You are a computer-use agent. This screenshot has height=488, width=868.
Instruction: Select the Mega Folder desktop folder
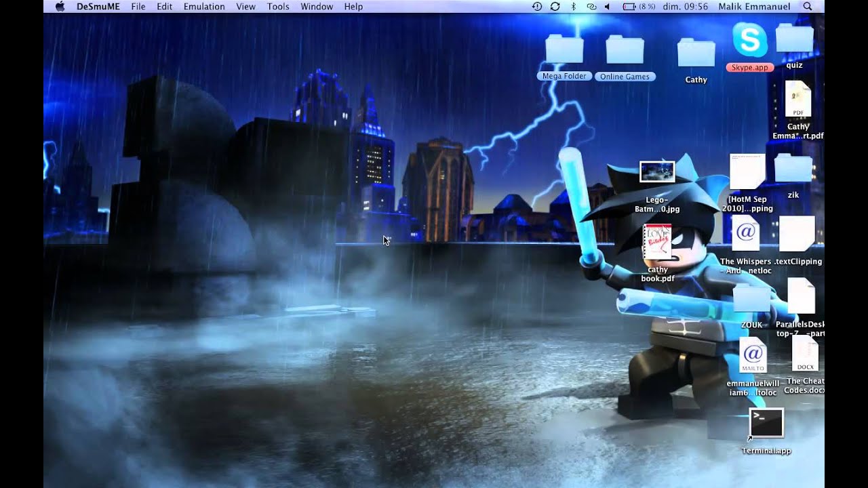pos(564,49)
